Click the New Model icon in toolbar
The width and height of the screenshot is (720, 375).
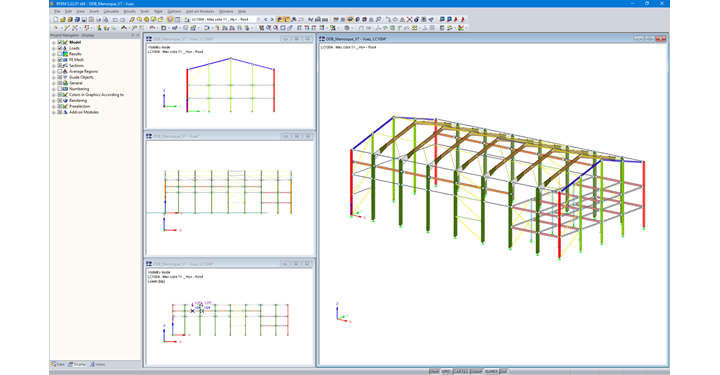[56, 20]
